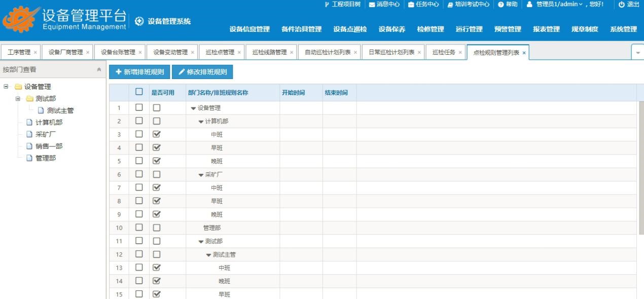This screenshot has height=299, width=644.
Task: Toggle the select-all checkbox in table header
Action: coord(139,92)
